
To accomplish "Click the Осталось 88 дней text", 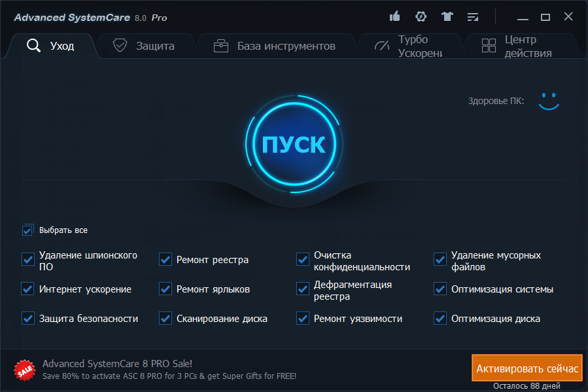I will tap(527, 386).
